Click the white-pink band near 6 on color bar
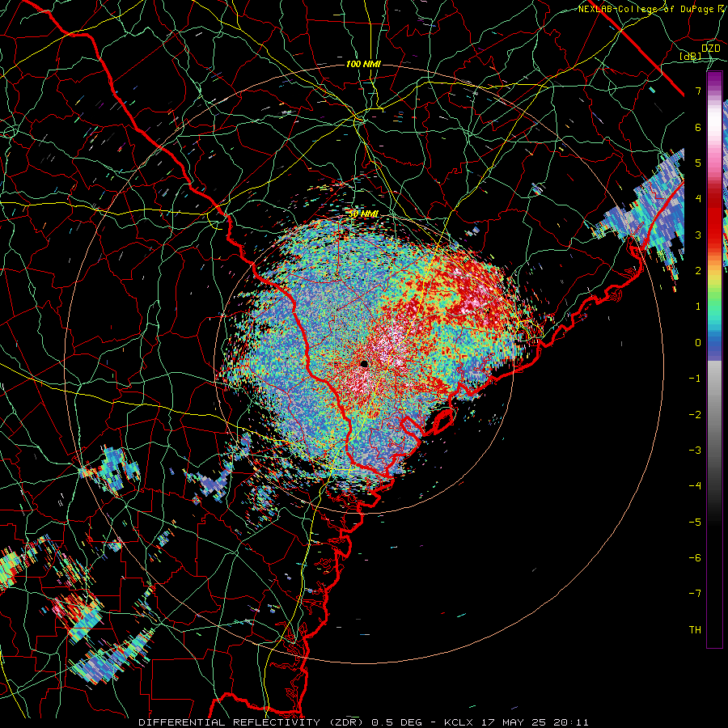This screenshot has height=728, width=728. pos(714,125)
